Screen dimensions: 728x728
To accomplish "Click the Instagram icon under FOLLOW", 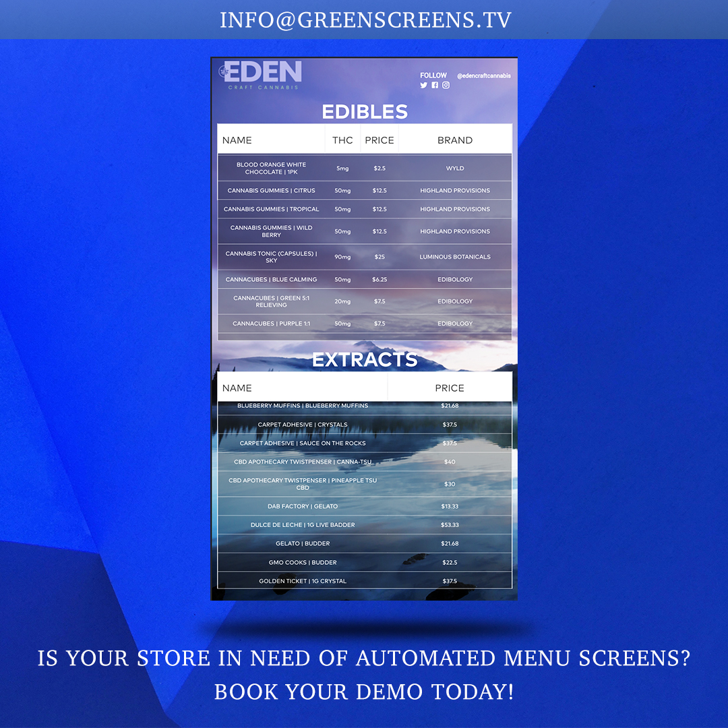I will click(446, 85).
